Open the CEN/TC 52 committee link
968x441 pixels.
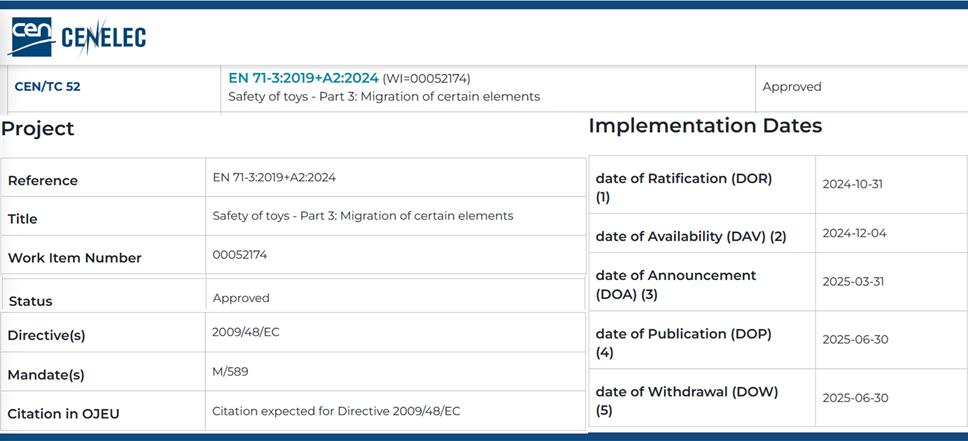pos(47,87)
